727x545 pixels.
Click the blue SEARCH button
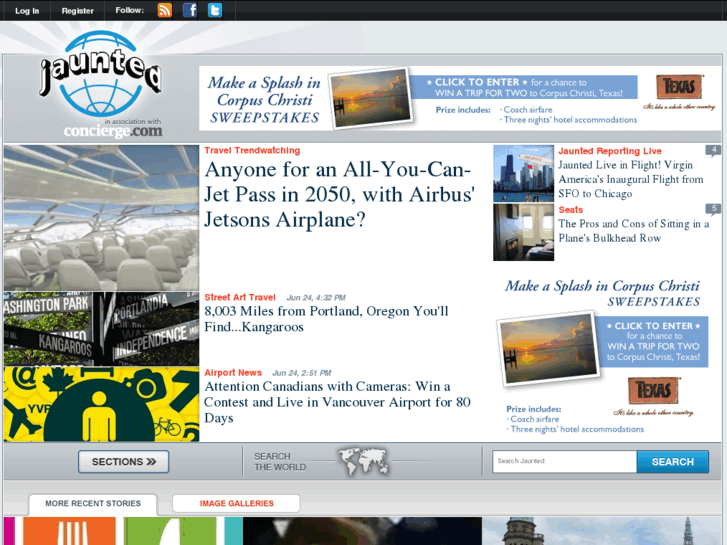tap(673, 462)
